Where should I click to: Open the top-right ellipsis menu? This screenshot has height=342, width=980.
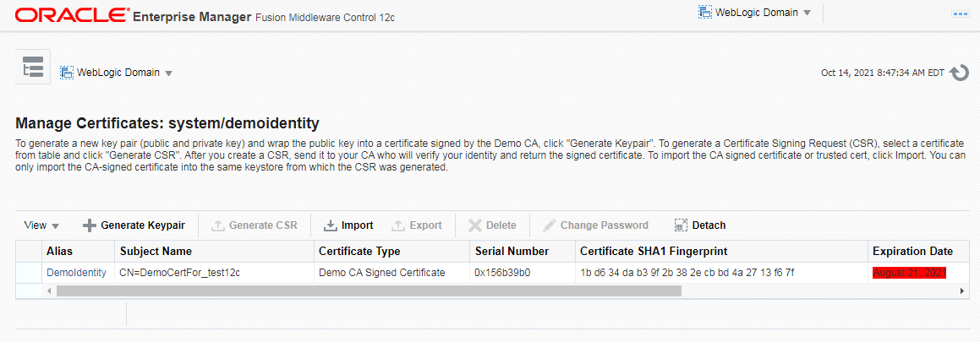tap(960, 14)
